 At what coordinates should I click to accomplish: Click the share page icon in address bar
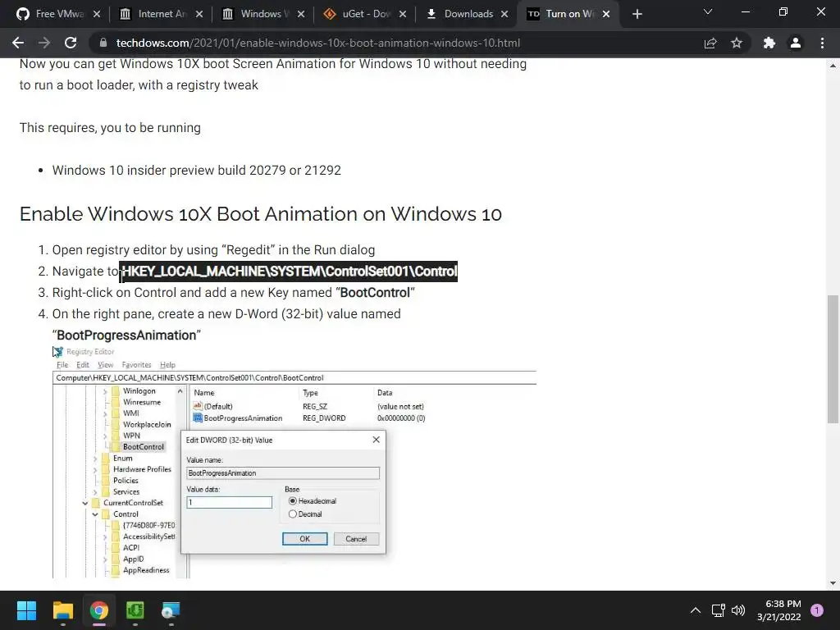click(x=710, y=43)
